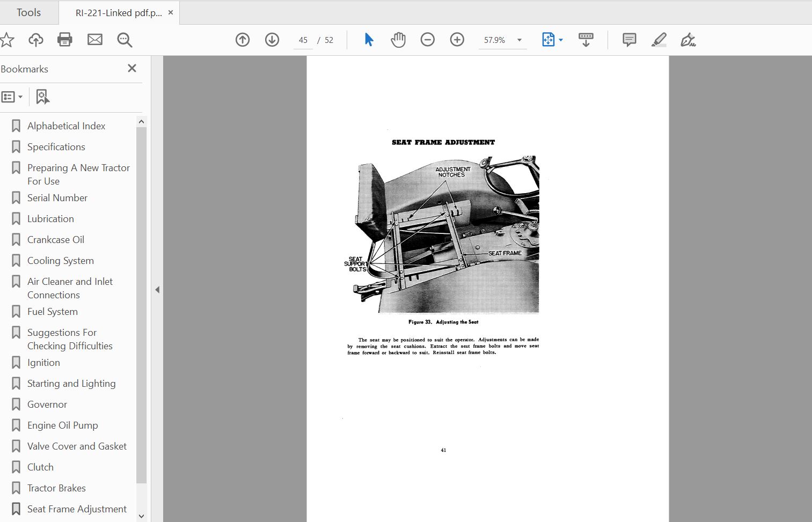Open Starting and Lighting bookmark
Screen dimensions: 812x522
click(71, 384)
